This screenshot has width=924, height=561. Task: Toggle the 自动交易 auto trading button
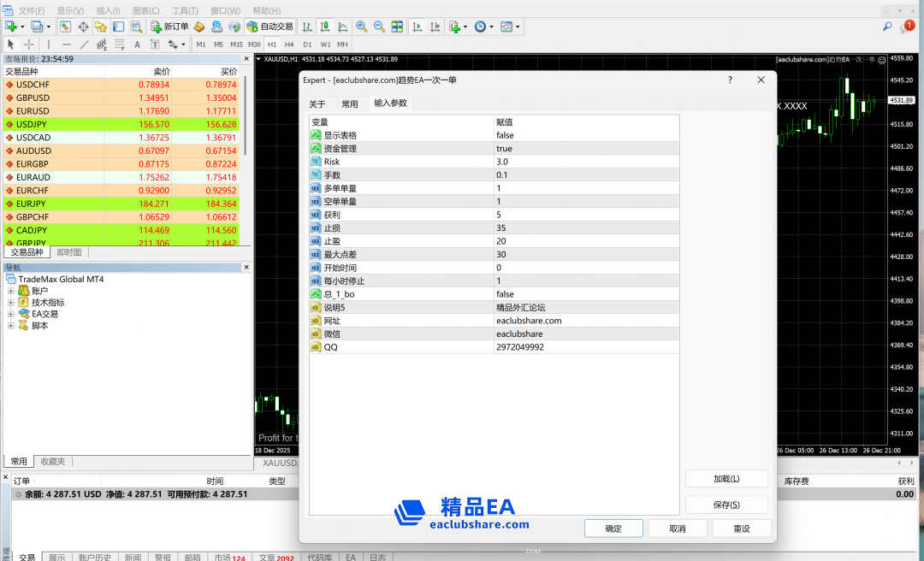pyautogui.click(x=269, y=27)
